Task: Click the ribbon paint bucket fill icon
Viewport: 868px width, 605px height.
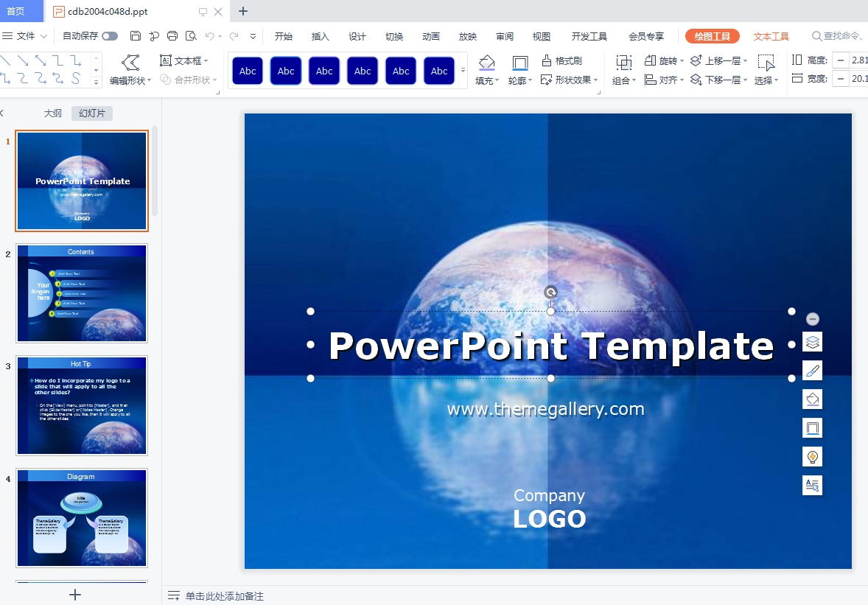Action: 486,62
